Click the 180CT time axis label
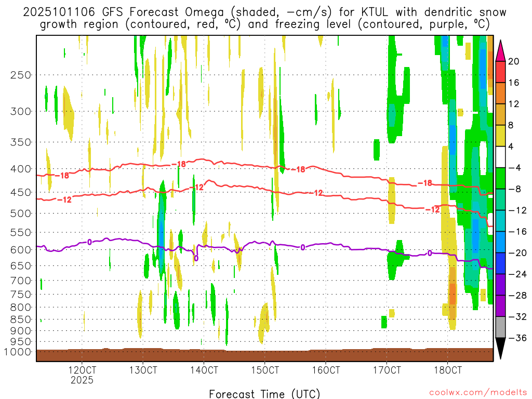 447,370
